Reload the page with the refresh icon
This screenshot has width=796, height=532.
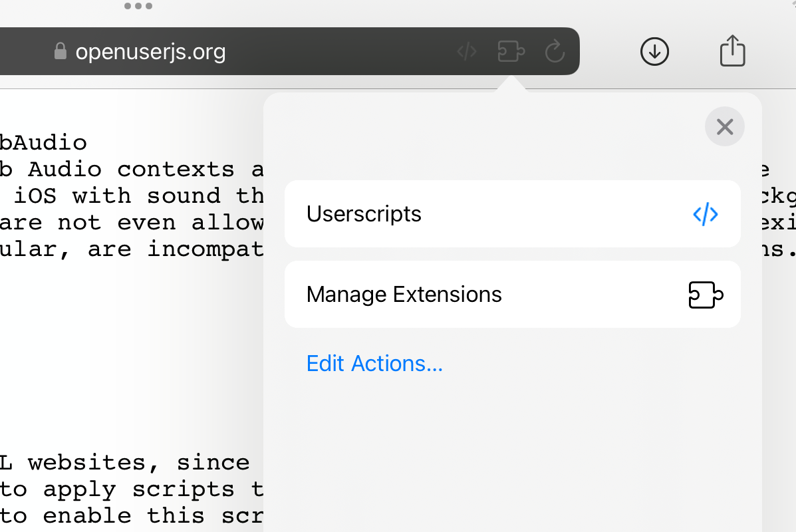click(555, 51)
